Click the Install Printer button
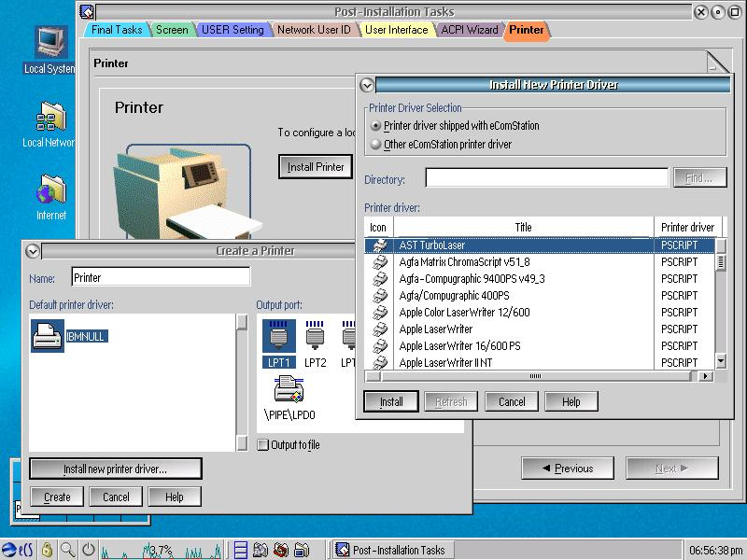747x560 pixels. click(x=316, y=167)
